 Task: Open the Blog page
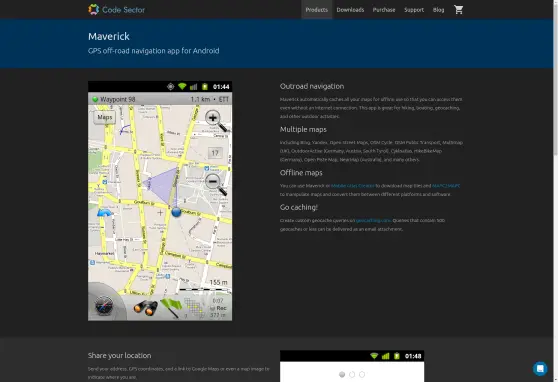(x=438, y=10)
